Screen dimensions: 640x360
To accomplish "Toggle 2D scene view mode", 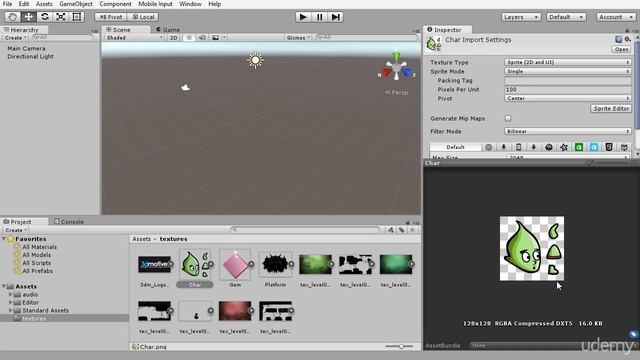I will (x=173, y=38).
